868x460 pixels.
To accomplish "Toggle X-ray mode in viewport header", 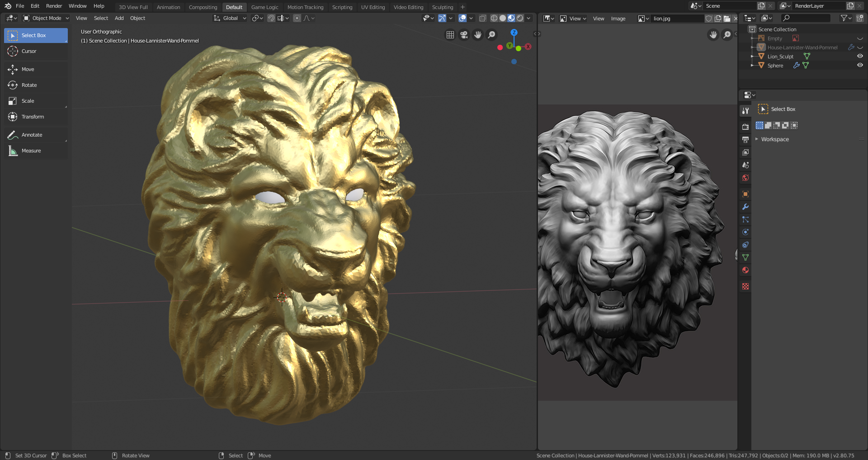I will pyautogui.click(x=482, y=18).
